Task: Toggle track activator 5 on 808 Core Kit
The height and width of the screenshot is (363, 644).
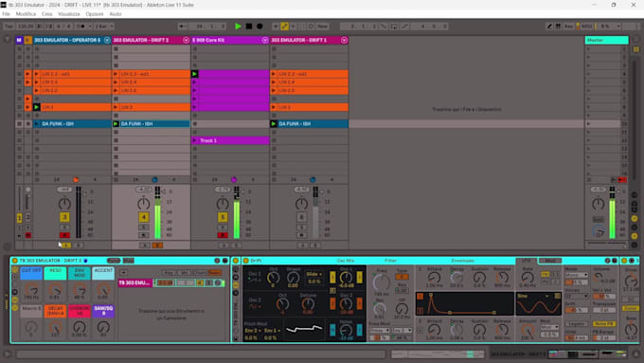Action: click(x=223, y=217)
